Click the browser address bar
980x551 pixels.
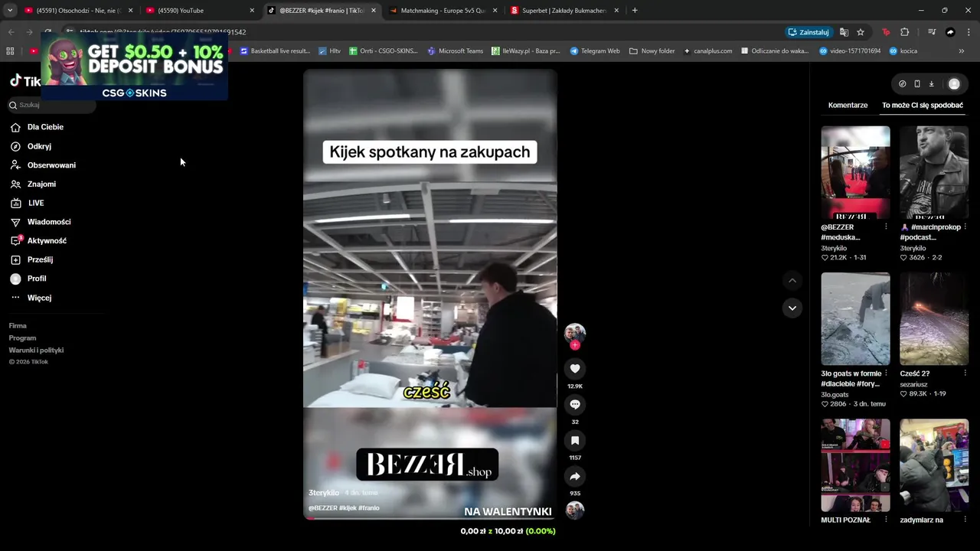429,32
